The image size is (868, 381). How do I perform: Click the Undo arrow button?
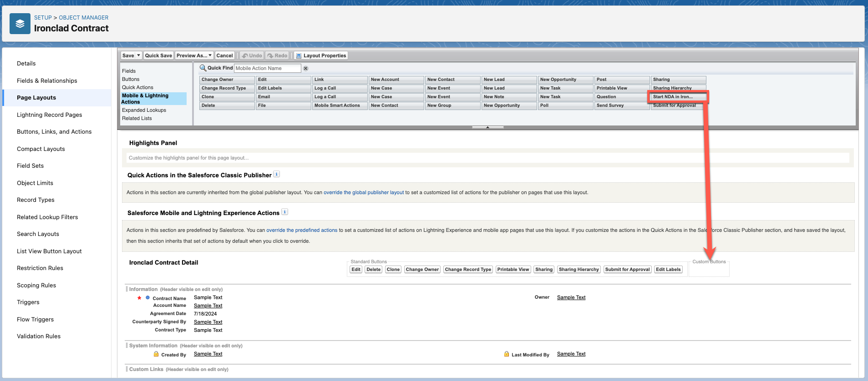pyautogui.click(x=252, y=55)
